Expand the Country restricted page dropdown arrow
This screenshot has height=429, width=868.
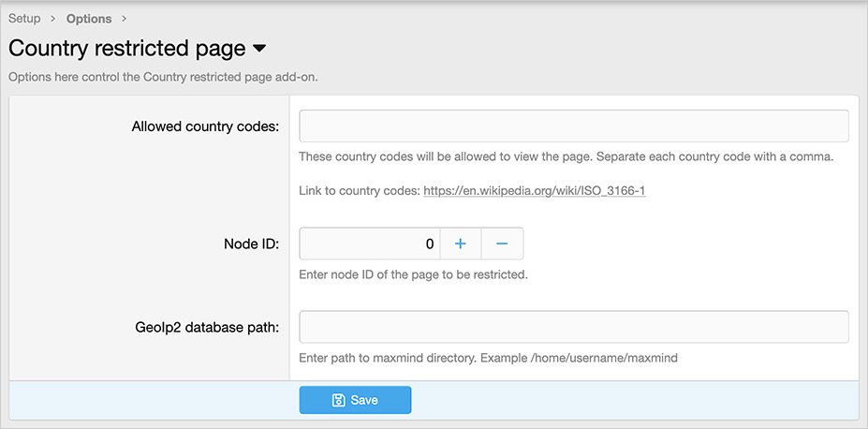(x=259, y=49)
